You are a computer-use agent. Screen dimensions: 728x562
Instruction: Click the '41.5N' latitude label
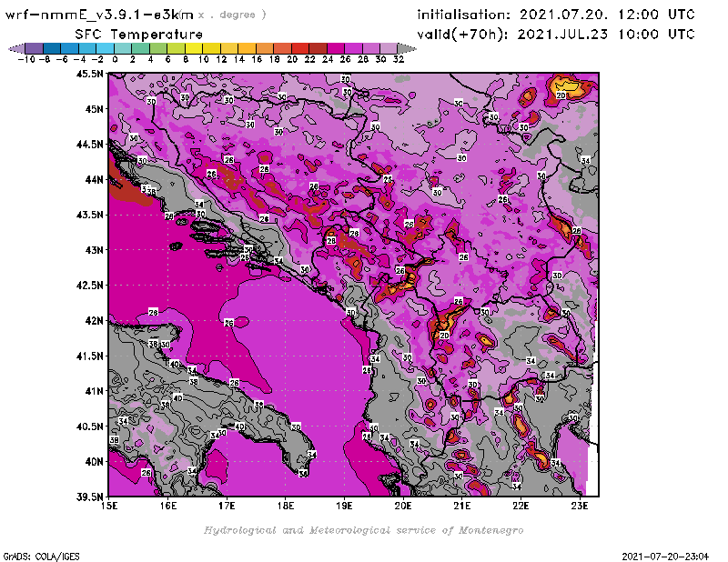click(x=90, y=356)
